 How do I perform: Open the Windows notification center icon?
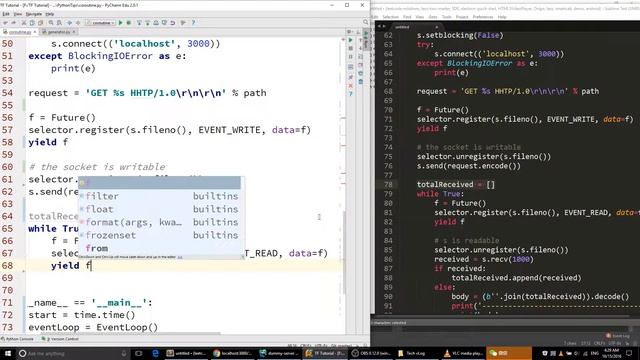pos(629,353)
